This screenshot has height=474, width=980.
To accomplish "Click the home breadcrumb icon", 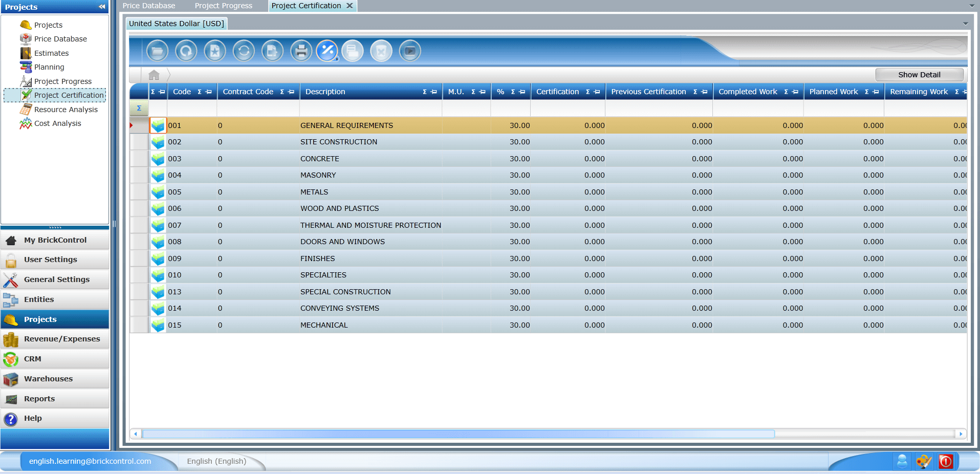I will pyautogui.click(x=154, y=75).
